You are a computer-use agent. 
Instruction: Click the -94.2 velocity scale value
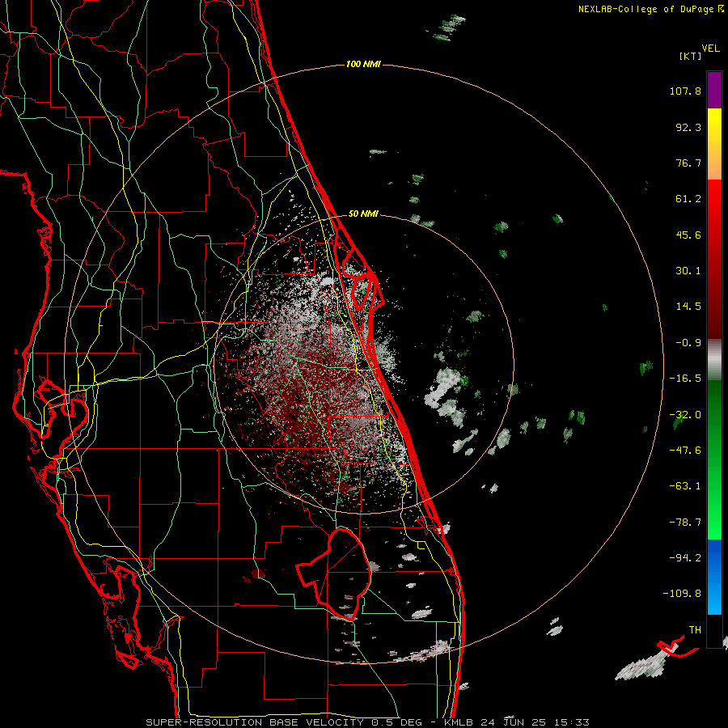685,557
